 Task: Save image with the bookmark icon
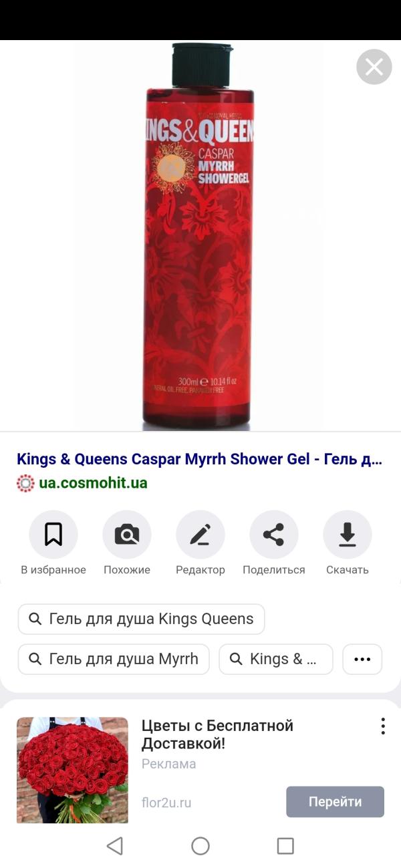point(53,535)
